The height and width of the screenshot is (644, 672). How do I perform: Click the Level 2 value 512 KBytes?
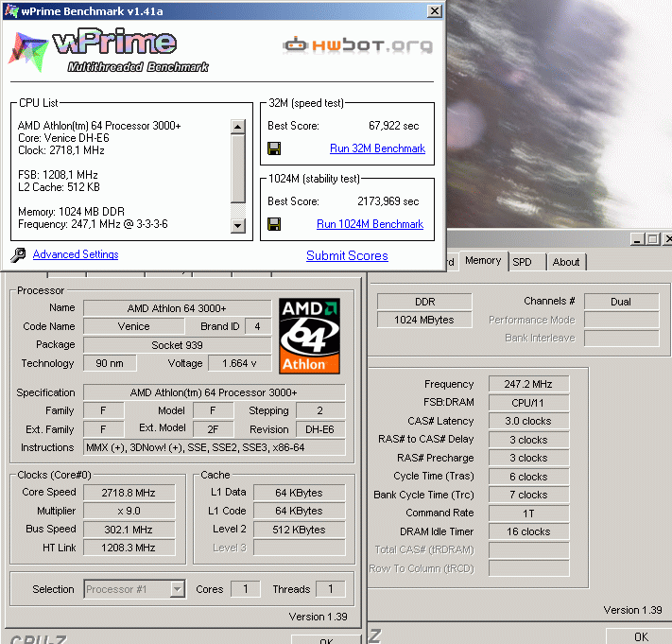299,530
